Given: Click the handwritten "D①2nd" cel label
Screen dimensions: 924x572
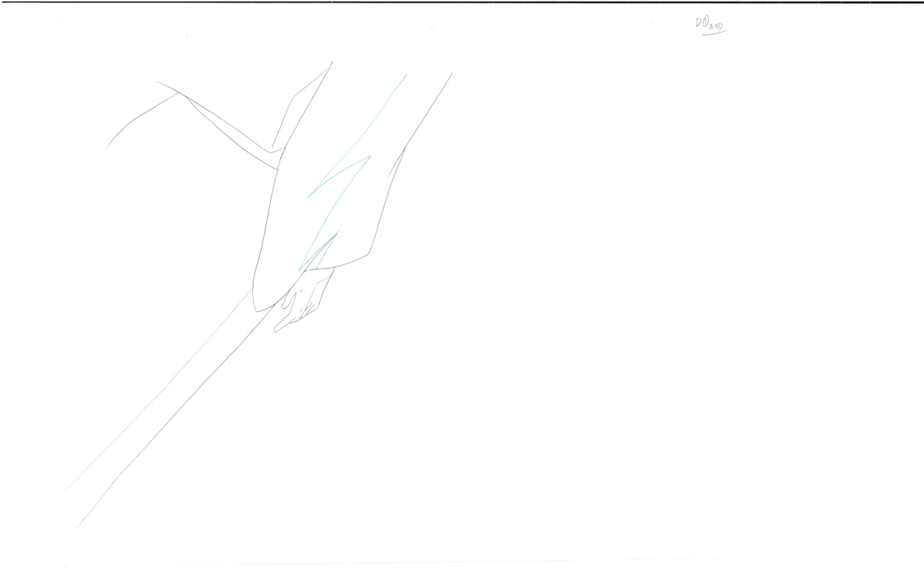Looking at the screenshot, I should coord(711,25).
